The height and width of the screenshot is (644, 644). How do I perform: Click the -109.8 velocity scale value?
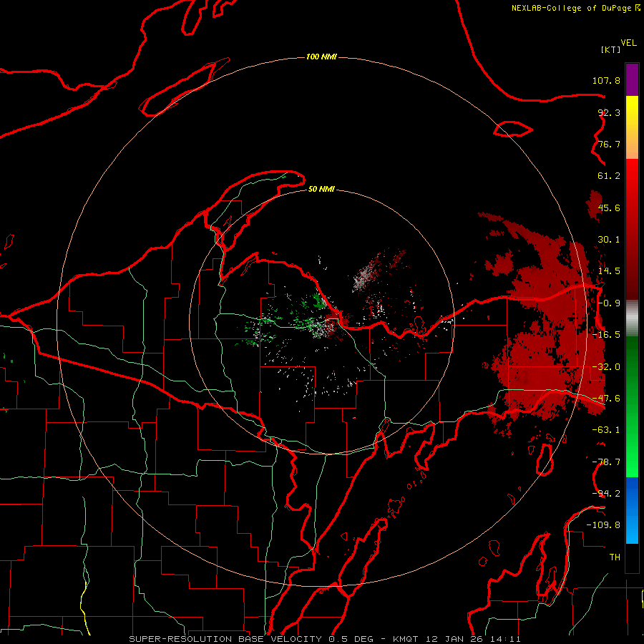coord(603,525)
